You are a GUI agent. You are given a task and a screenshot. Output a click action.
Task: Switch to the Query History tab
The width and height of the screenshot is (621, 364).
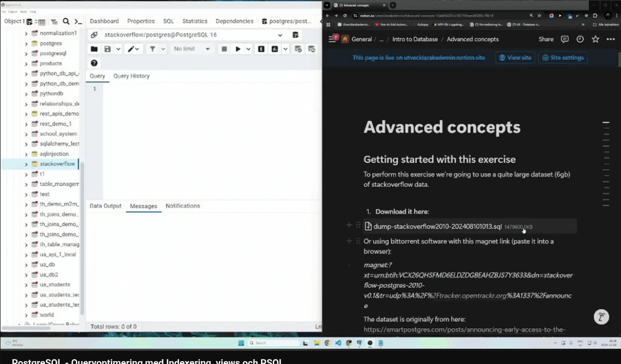(x=131, y=76)
